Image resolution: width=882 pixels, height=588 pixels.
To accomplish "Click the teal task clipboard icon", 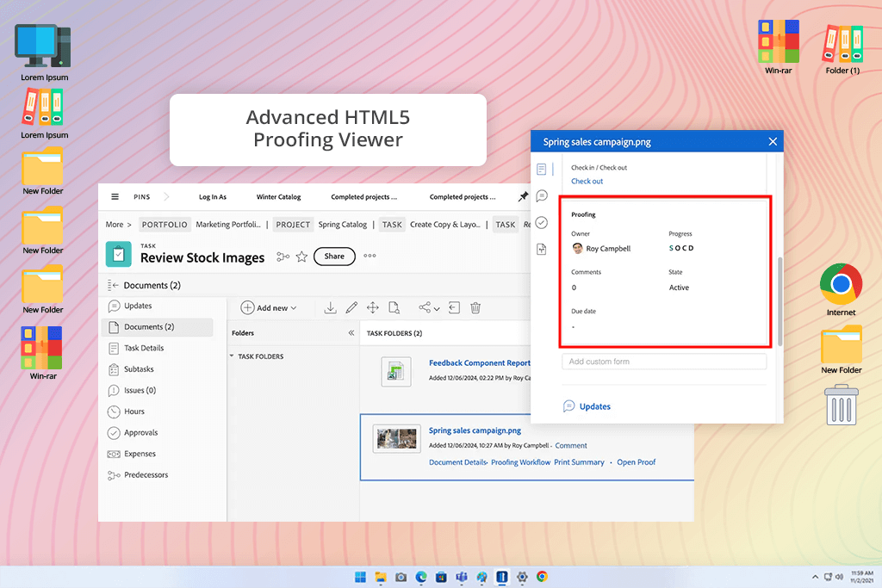I will tap(118, 254).
